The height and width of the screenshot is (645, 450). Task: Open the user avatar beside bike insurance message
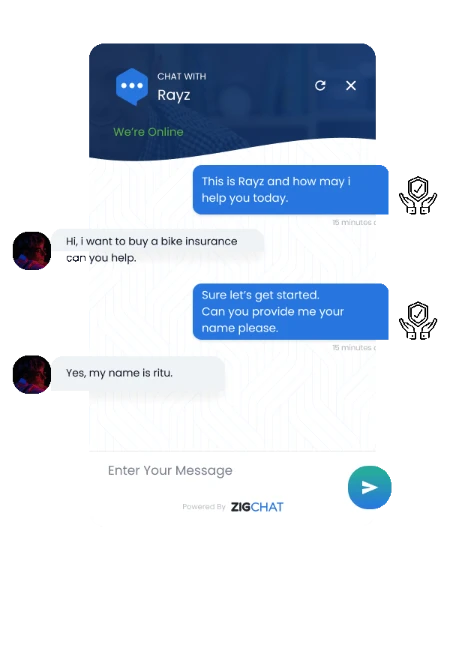32,251
